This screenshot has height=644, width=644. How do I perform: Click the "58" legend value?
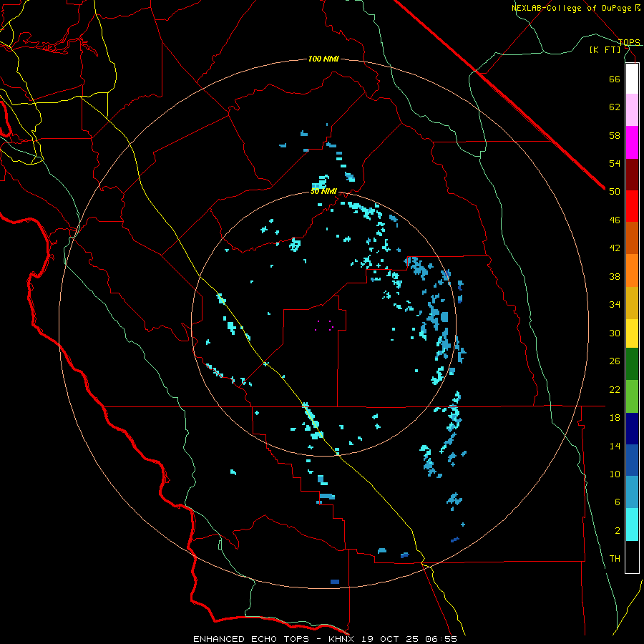615,135
